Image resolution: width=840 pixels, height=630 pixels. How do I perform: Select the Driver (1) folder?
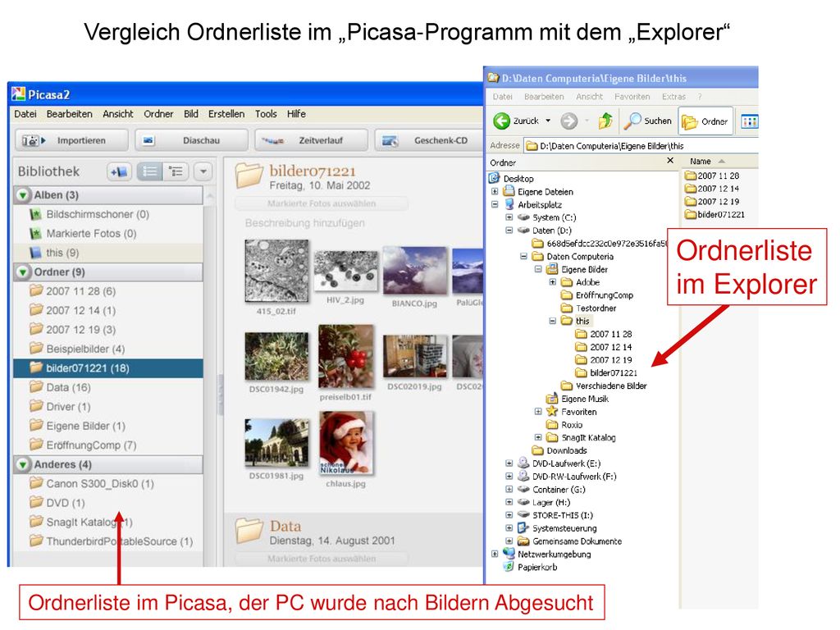108,407
